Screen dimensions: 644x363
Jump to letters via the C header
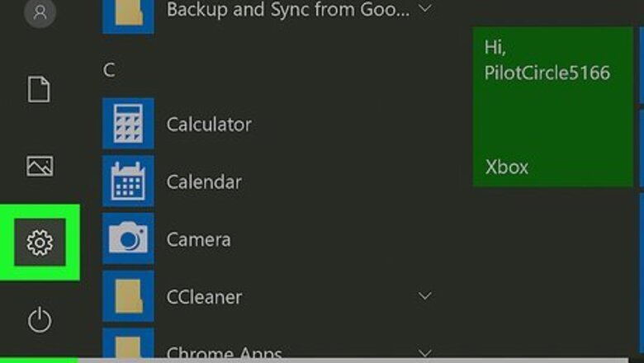tap(109, 71)
